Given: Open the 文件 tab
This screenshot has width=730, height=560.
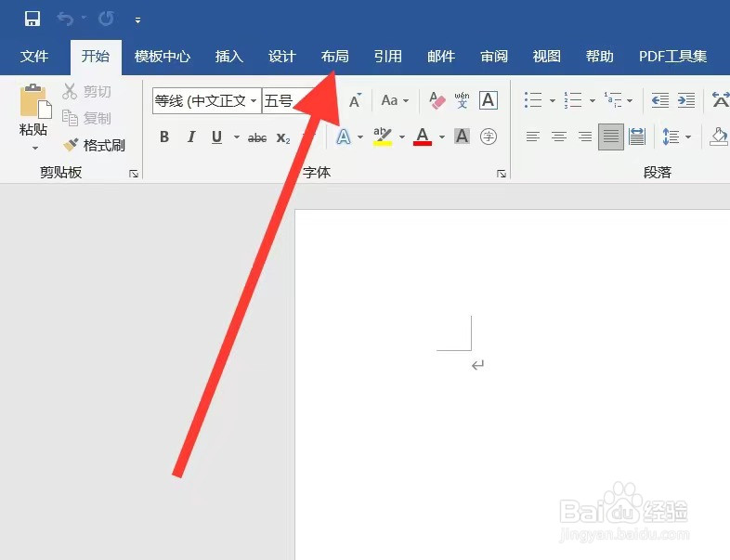Looking at the screenshot, I should (34, 57).
